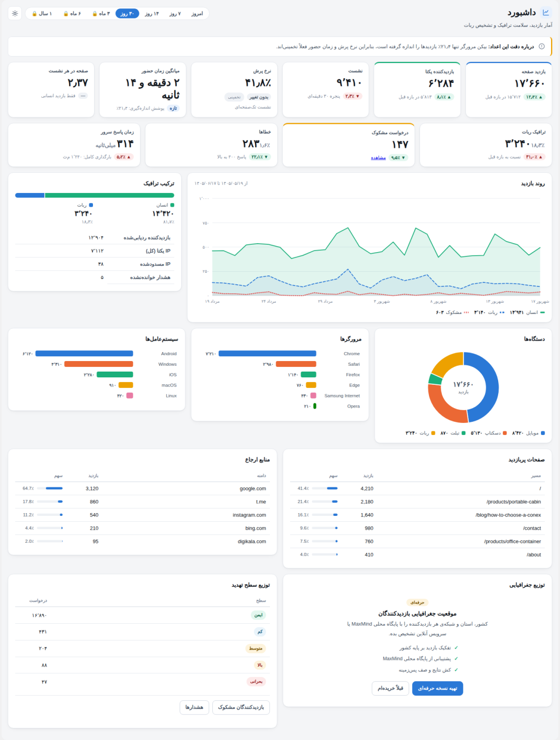560x740 pixels.
Task: Select the active «۳۰ روز» period tab
Action: [x=127, y=14]
